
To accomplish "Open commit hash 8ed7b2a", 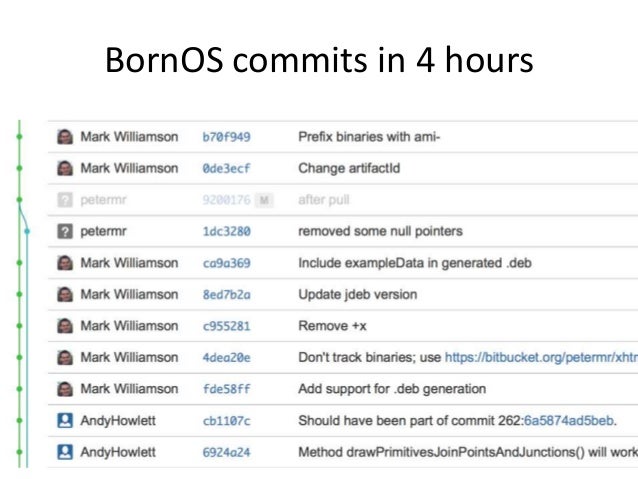I will tap(226, 295).
